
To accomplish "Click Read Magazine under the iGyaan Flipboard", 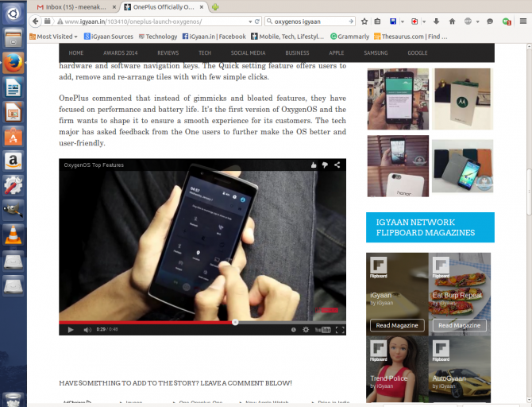I will click(x=391, y=325).
